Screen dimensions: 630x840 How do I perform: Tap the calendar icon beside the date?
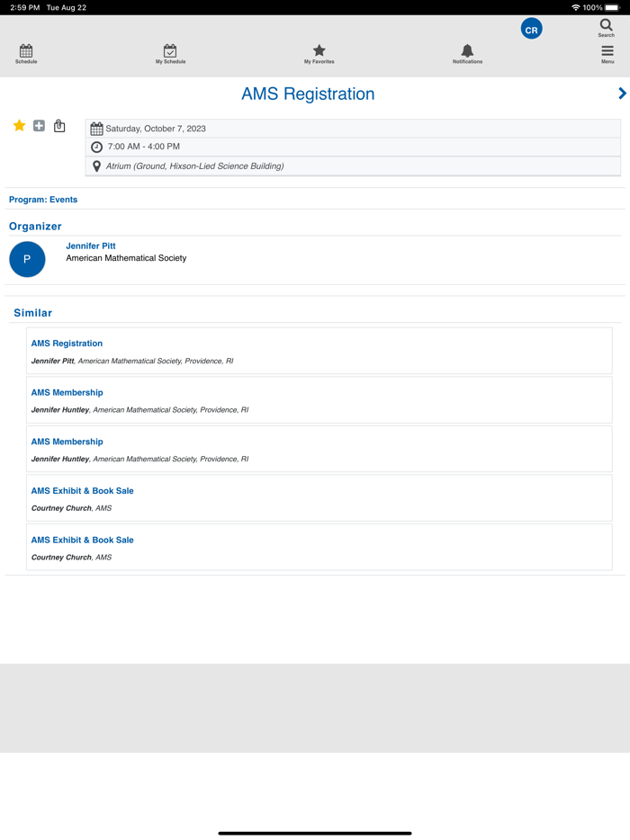[96, 129]
